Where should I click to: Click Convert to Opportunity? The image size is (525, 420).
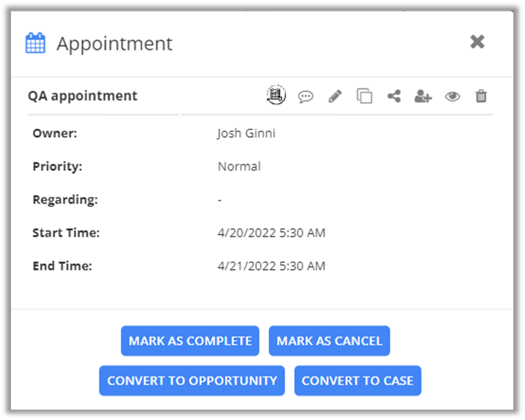[191, 380]
